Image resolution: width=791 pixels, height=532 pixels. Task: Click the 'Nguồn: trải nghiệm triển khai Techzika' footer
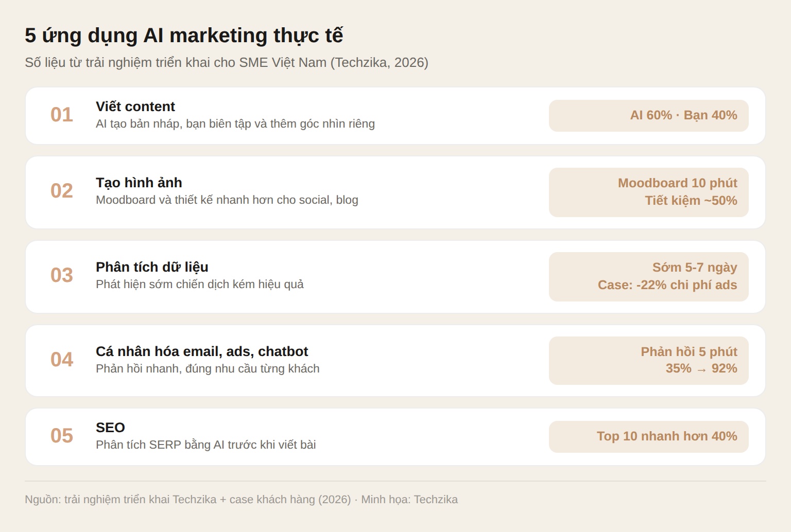(x=241, y=500)
